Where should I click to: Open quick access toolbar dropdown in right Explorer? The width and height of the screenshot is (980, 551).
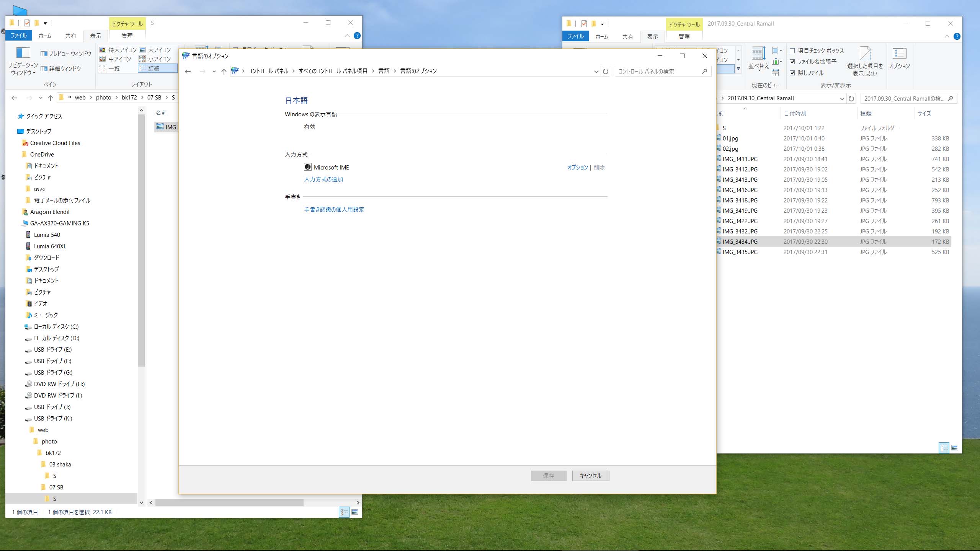[x=602, y=24]
